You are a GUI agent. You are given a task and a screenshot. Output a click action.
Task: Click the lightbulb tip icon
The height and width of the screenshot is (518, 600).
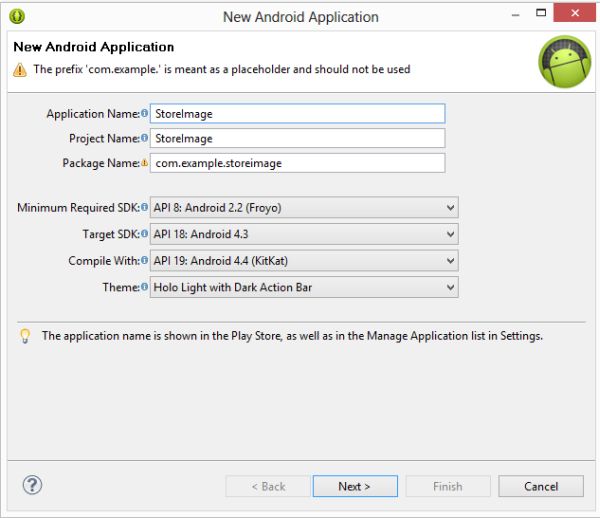[25, 336]
